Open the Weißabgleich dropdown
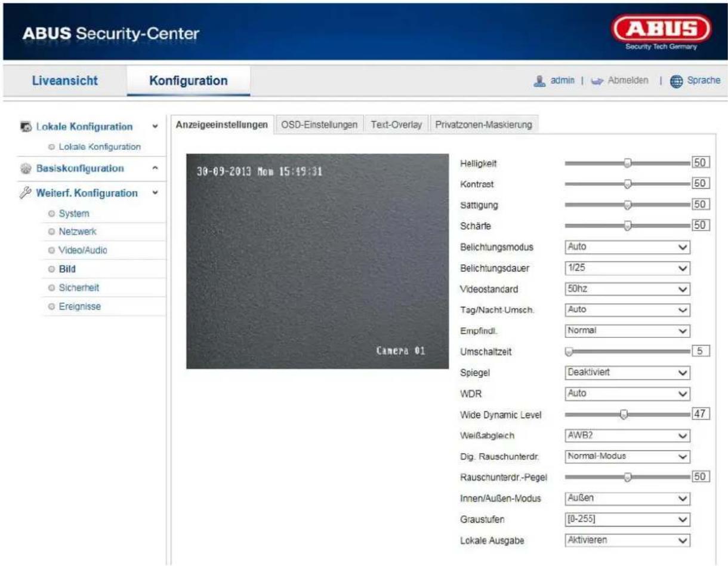Viewport: 728px width, 566px height. click(627, 435)
